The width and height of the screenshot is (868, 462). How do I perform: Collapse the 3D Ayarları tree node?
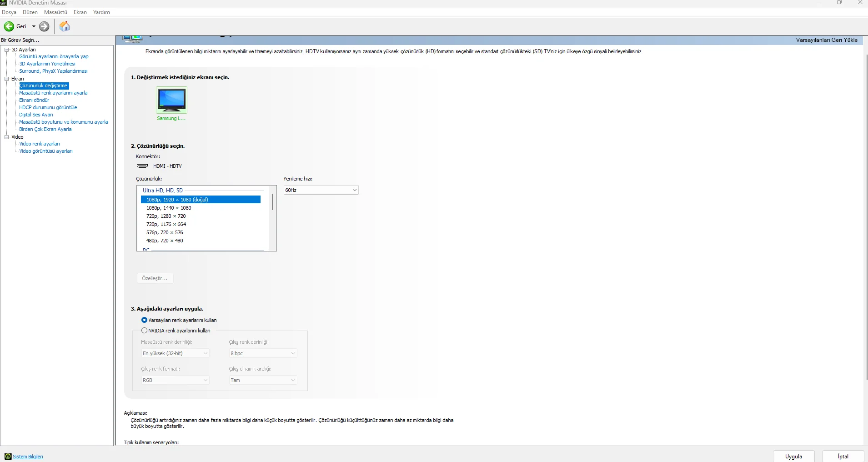coord(7,50)
